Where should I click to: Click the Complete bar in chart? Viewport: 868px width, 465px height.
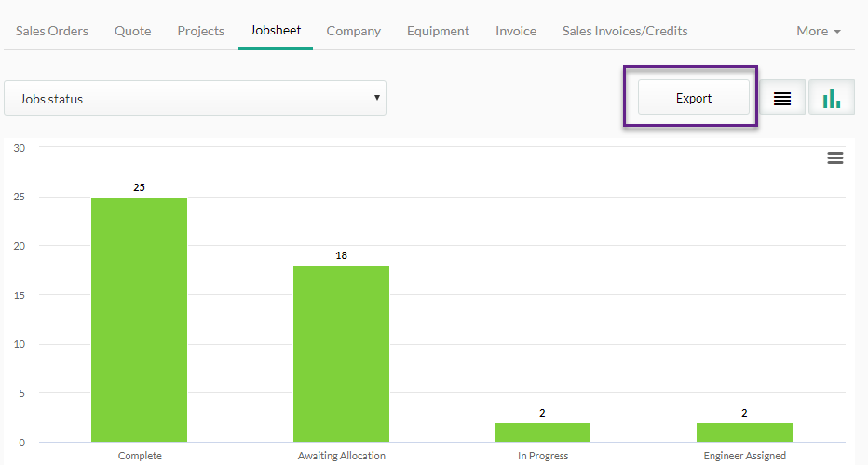click(139, 320)
